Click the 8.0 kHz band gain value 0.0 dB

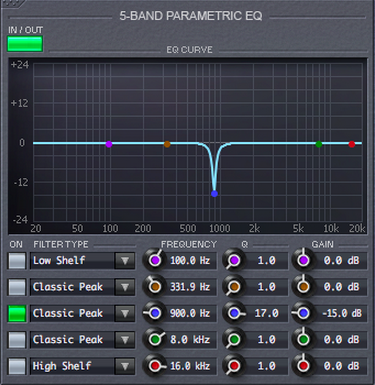click(341, 340)
